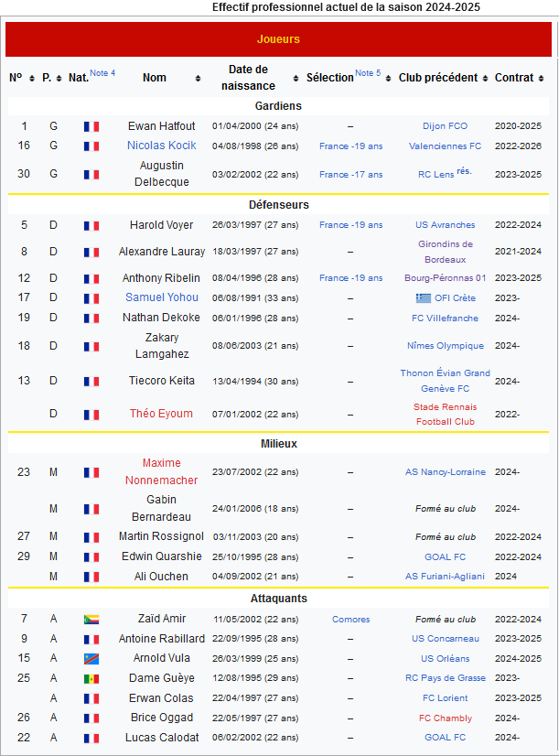The width and height of the screenshot is (559, 756).
Task: Visit the AS Nancy-Lorraine club link
Action: [x=446, y=472]
